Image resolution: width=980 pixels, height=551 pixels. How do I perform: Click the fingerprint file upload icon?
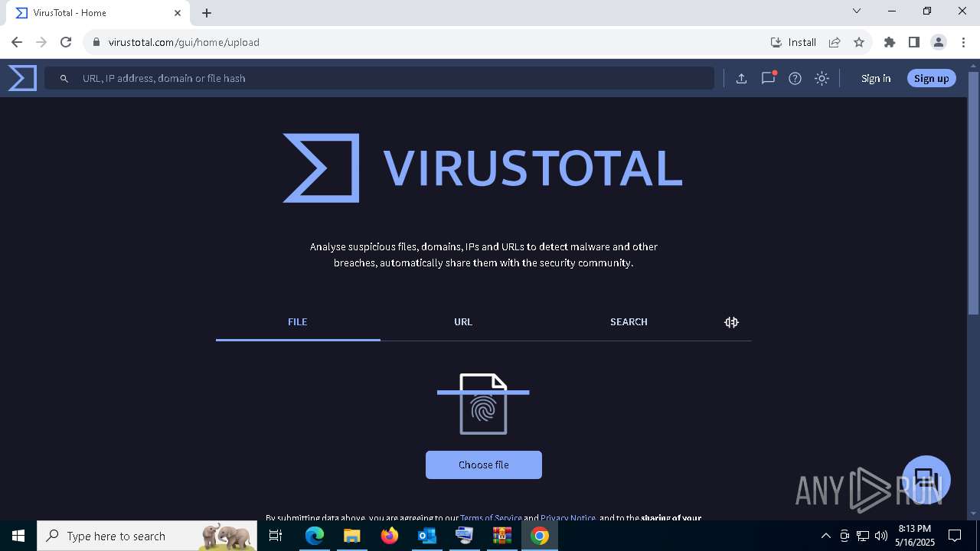(x=483, y=404)
